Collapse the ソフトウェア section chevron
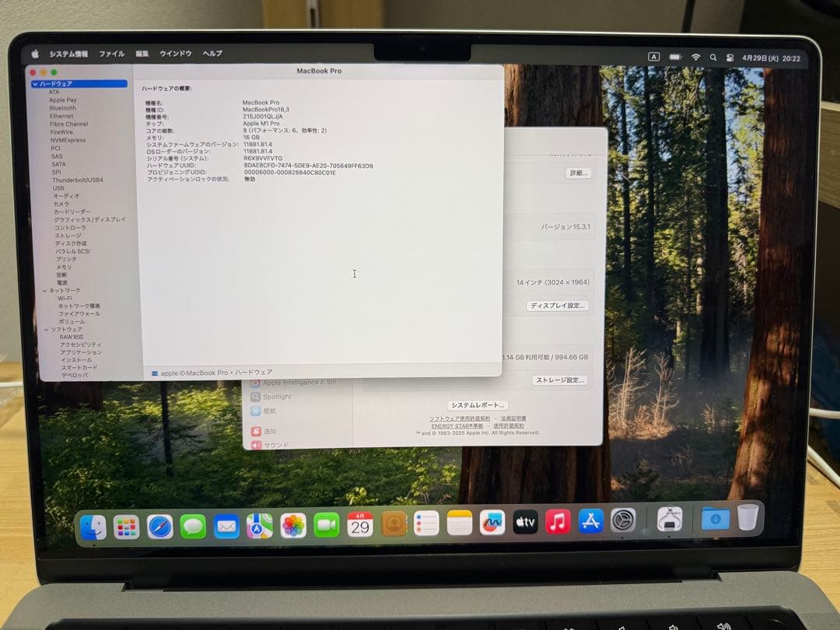Screen dimensions: 840x630 [46, 330]
